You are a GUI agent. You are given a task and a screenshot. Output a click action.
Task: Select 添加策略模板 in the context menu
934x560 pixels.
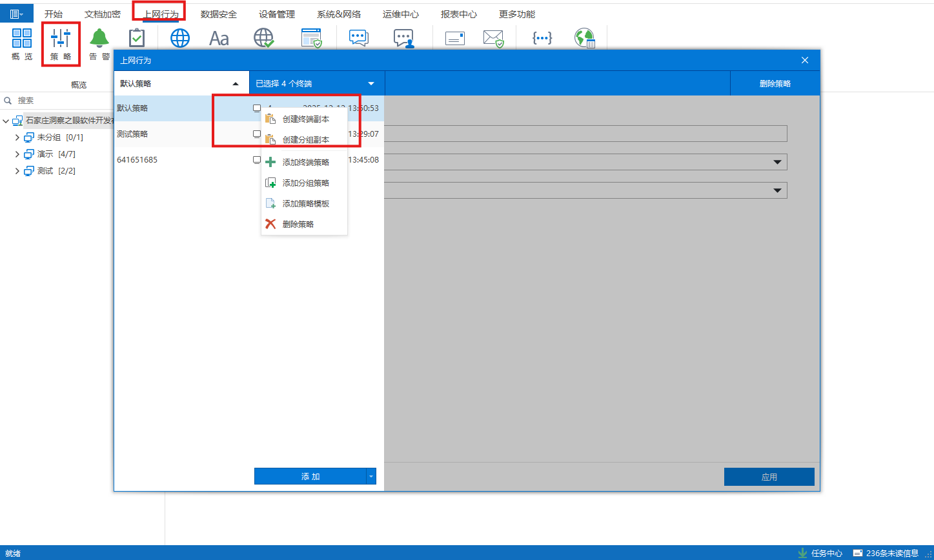point(305,204)
